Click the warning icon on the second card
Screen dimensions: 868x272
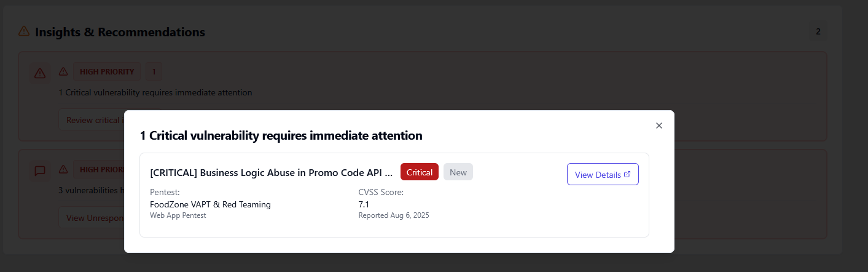point(63,169)
